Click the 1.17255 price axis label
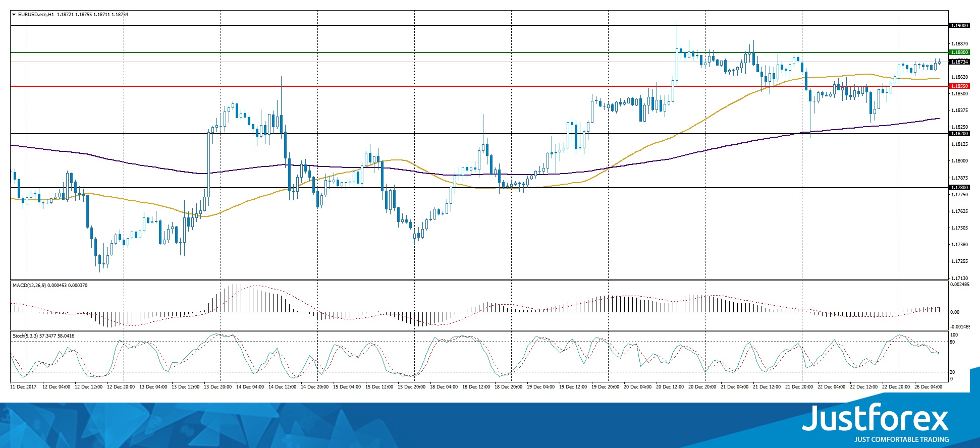 click(x=959, y=261)
